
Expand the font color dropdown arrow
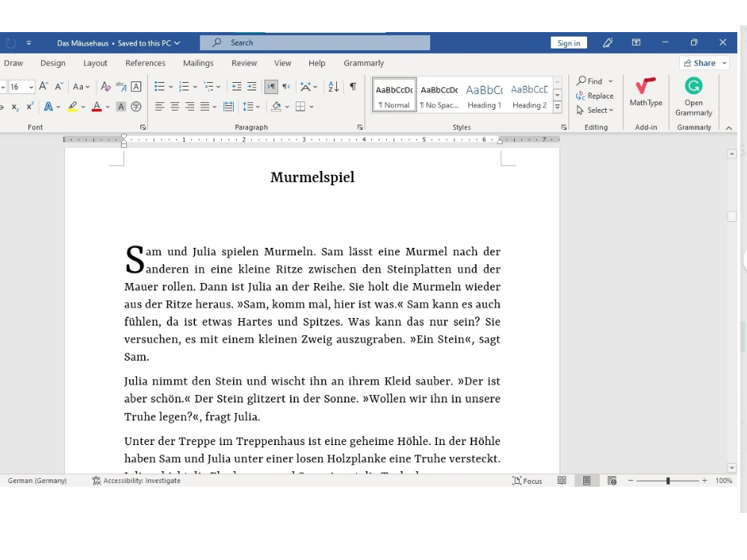[108, 107]
